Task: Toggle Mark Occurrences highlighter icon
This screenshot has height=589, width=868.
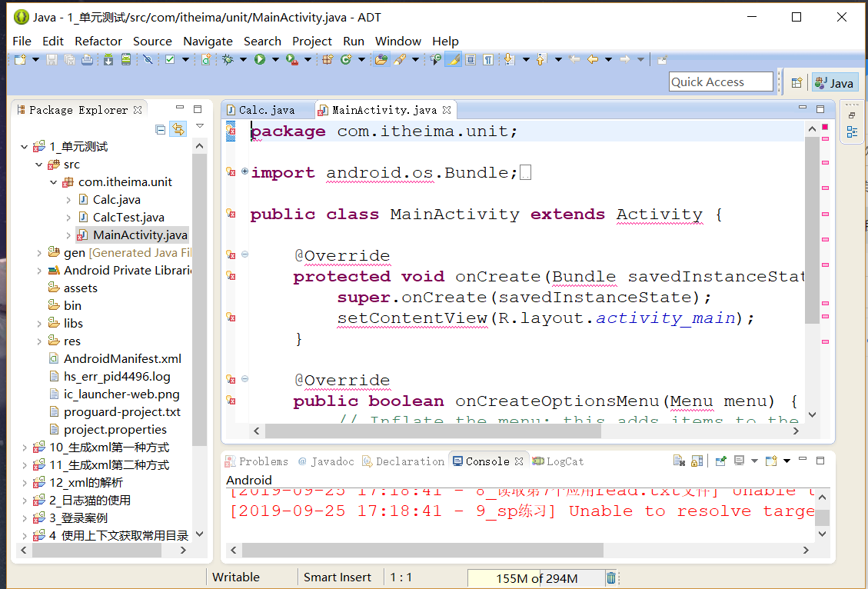Action: click(x=454, y=59)
